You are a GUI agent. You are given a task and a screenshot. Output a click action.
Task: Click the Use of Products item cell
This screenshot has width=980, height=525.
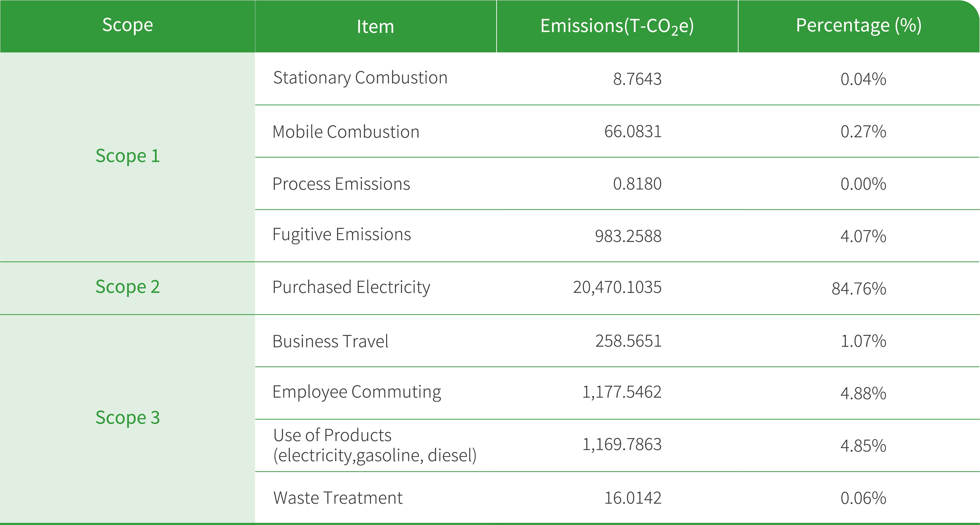pyautogui.click(x=374, y=445)
